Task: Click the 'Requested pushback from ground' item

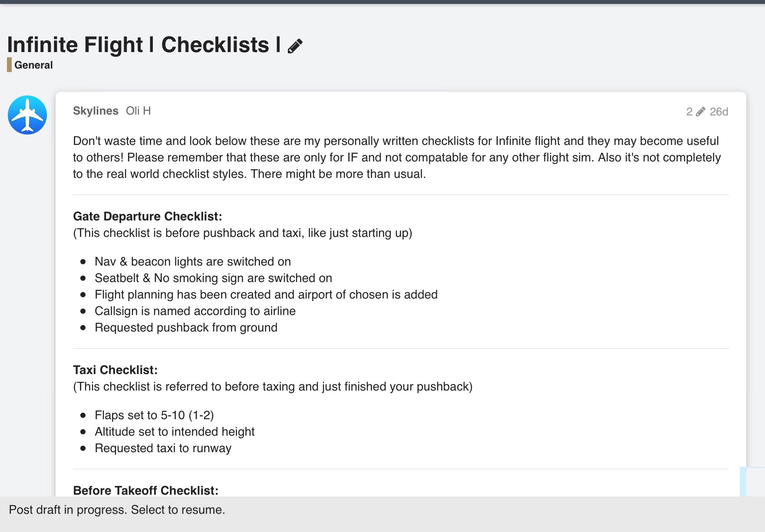Action: 186,328
